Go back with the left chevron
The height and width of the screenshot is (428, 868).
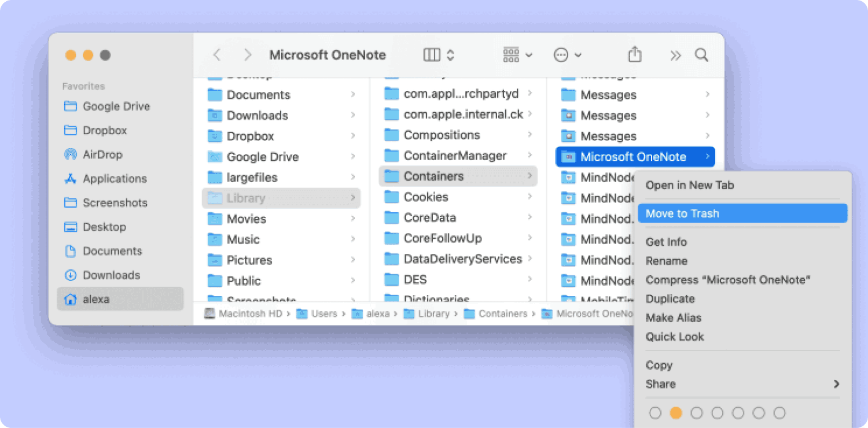pyautogui.click(x=217, y=55)
